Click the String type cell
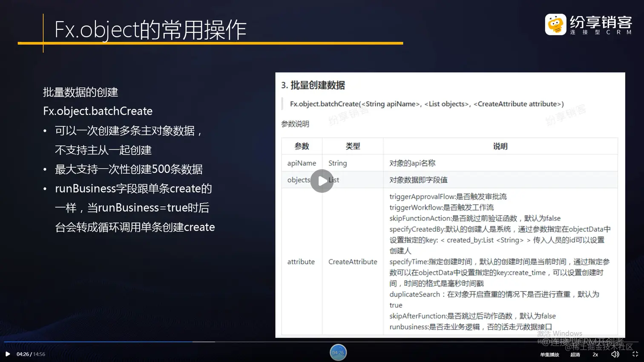Image resolution: width=644 pixels, height=362 pixels. [353, 163]
